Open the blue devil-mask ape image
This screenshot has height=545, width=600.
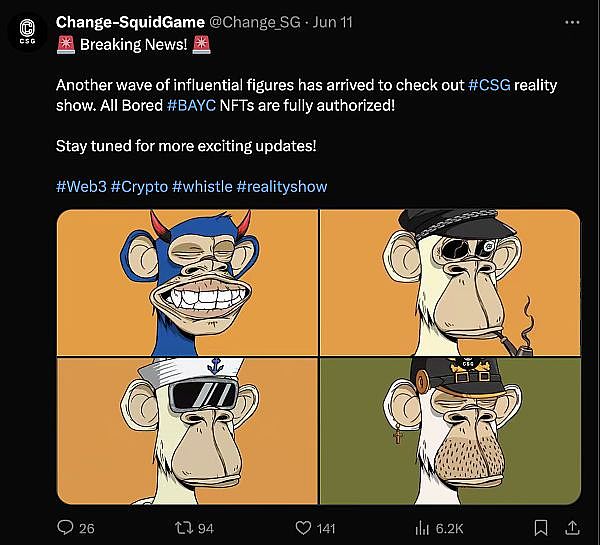(x=187, y=283)
